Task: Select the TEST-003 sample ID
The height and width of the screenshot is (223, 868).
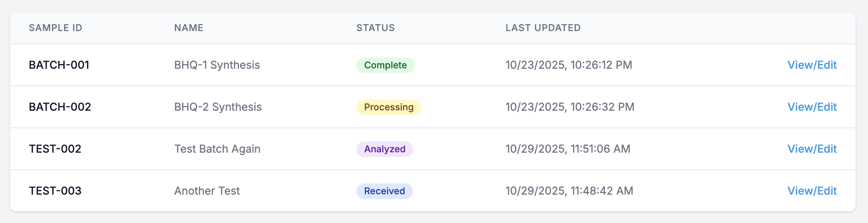Action: (x=55, y=191)
